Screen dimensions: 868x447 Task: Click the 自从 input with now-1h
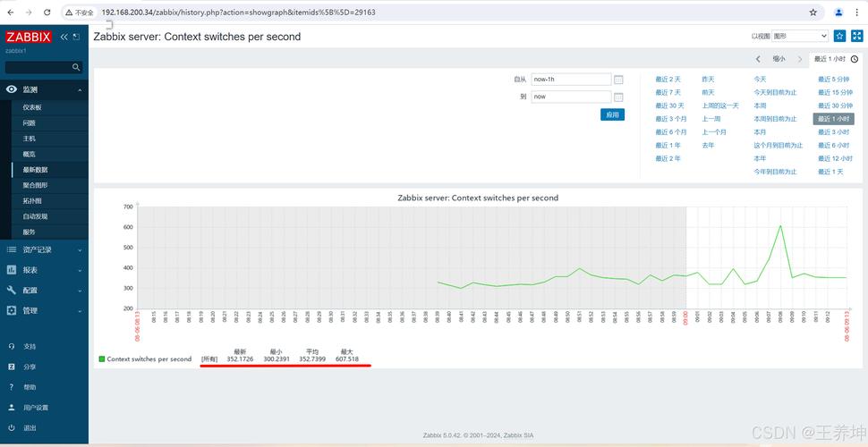571,79
